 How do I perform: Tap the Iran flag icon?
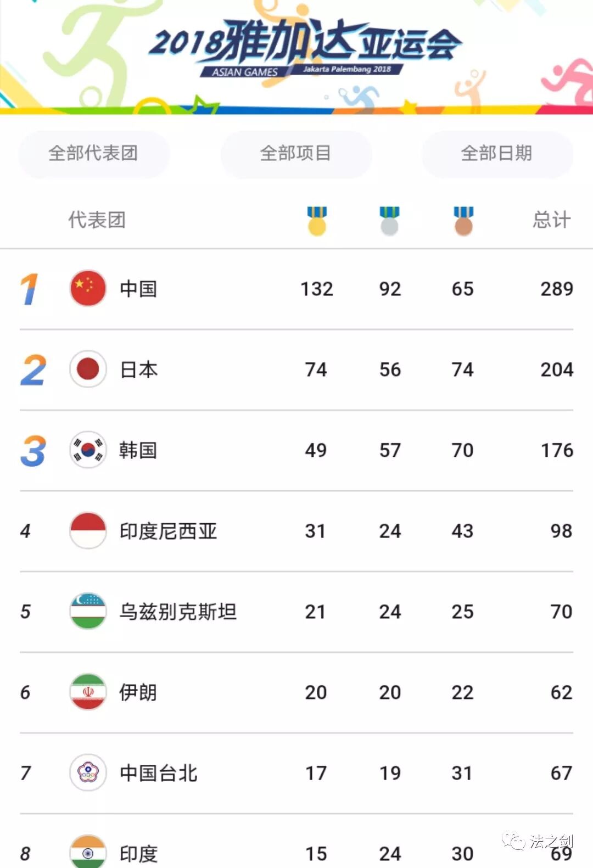coord(88,692)
